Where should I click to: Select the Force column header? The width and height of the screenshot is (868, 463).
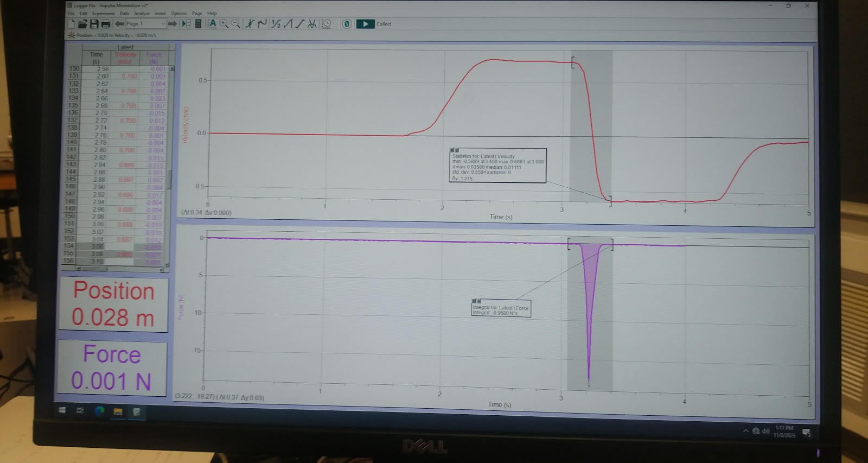tap(154, 58)
